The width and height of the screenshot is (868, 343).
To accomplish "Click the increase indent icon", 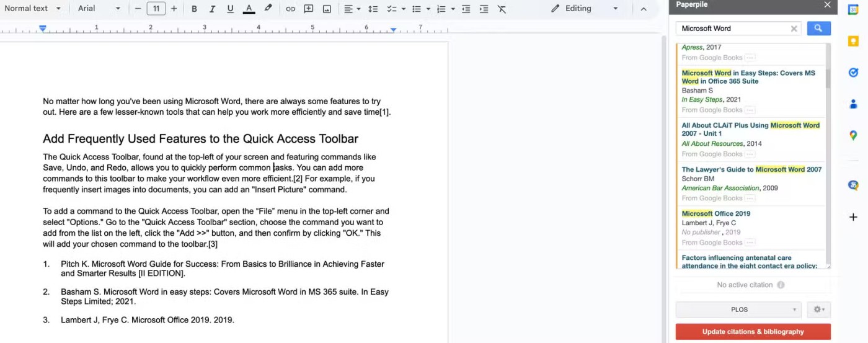I will tap(484, 9).
